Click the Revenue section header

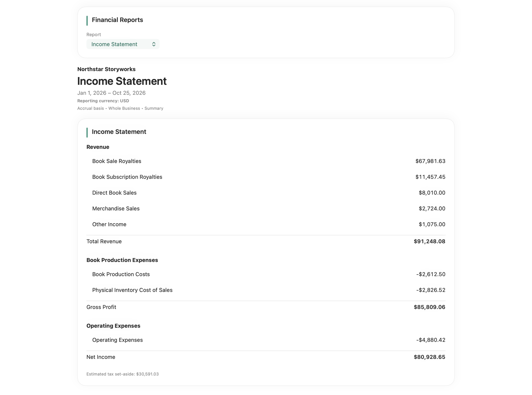(x=98, y=147)
